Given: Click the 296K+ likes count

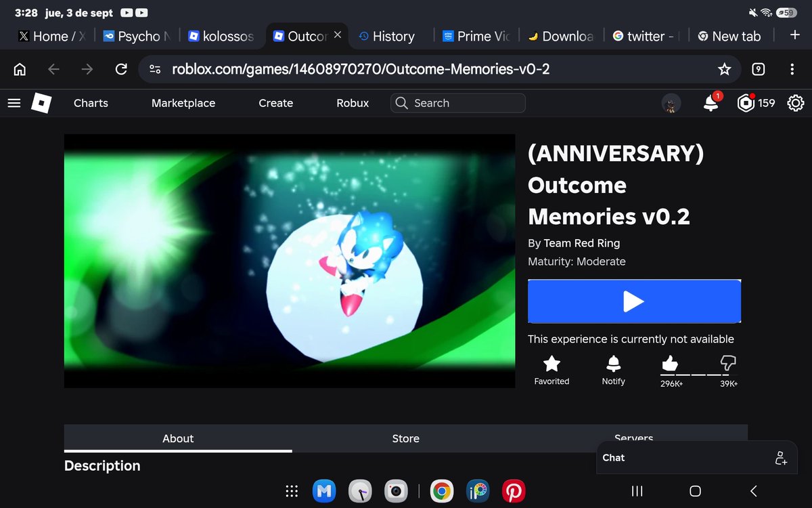Looking at the screenshot, I should (670, 383).
